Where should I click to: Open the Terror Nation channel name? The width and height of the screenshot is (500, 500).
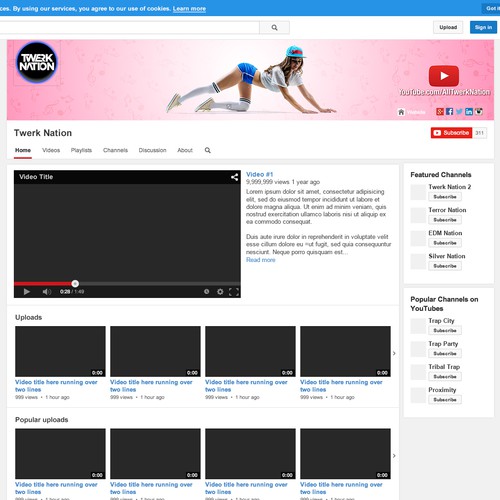tap(447, 210)
